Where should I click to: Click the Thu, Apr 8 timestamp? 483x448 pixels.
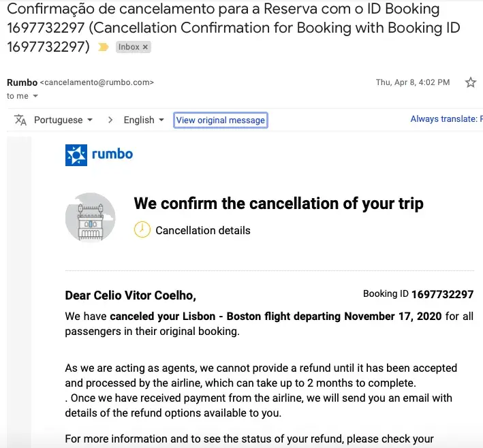(413, 82)
